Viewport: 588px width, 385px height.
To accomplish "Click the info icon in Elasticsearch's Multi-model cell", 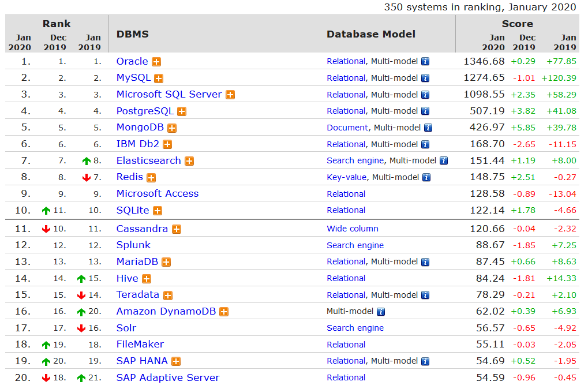I will point(443,161).
